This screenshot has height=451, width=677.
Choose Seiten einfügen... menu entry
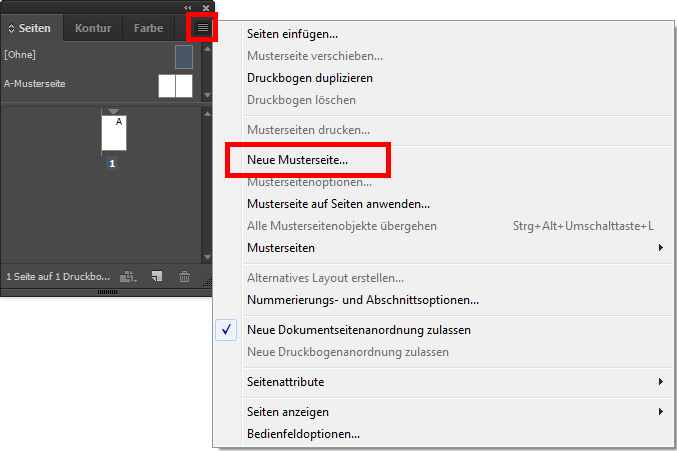point(292,34)
